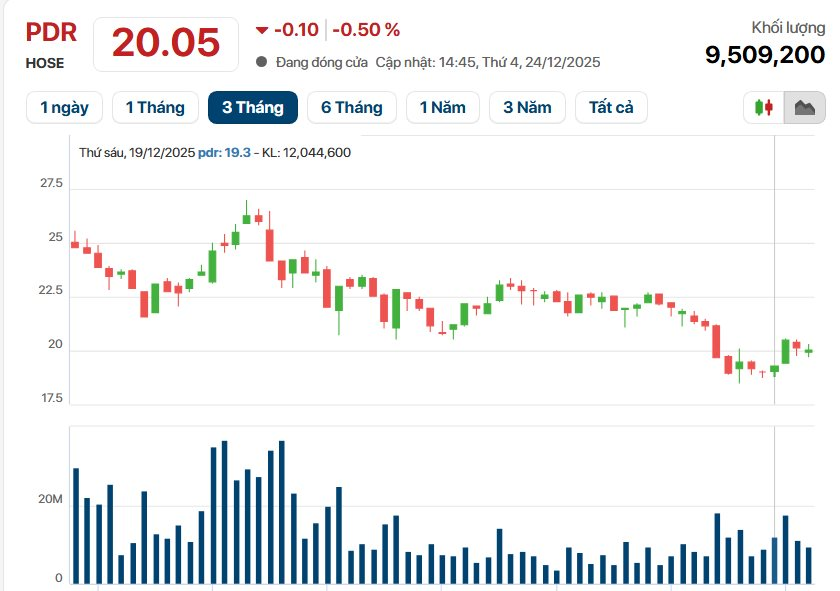Click the 9,509,200 volume figure
The height and width of the screenshot is (591, 840).
[765, 55]
